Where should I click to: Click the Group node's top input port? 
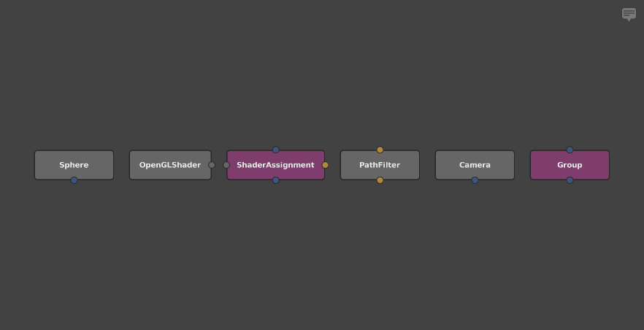[x=570, y=150]
